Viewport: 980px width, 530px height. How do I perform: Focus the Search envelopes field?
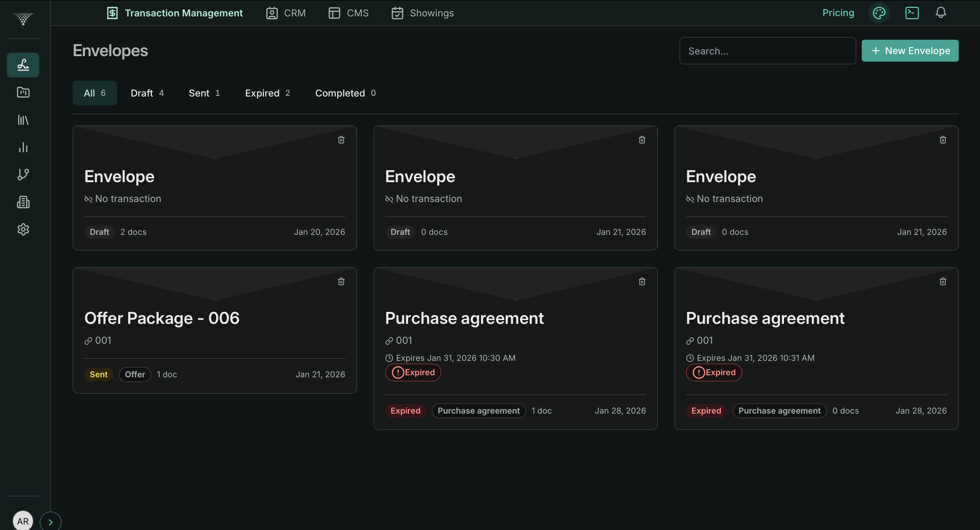768,51
